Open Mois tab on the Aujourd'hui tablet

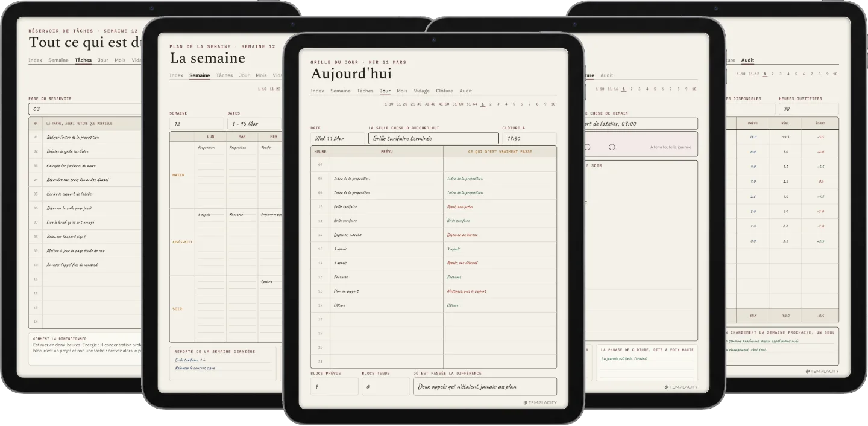click(x=402, y=91)
